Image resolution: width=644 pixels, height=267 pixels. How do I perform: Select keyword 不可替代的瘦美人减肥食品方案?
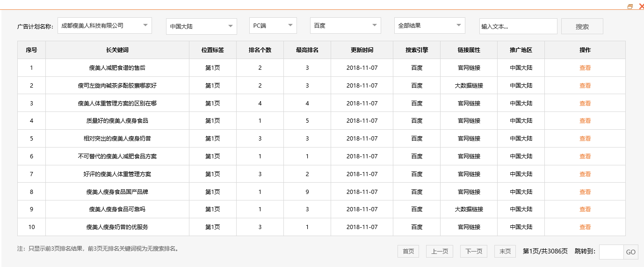pos(117,156)
